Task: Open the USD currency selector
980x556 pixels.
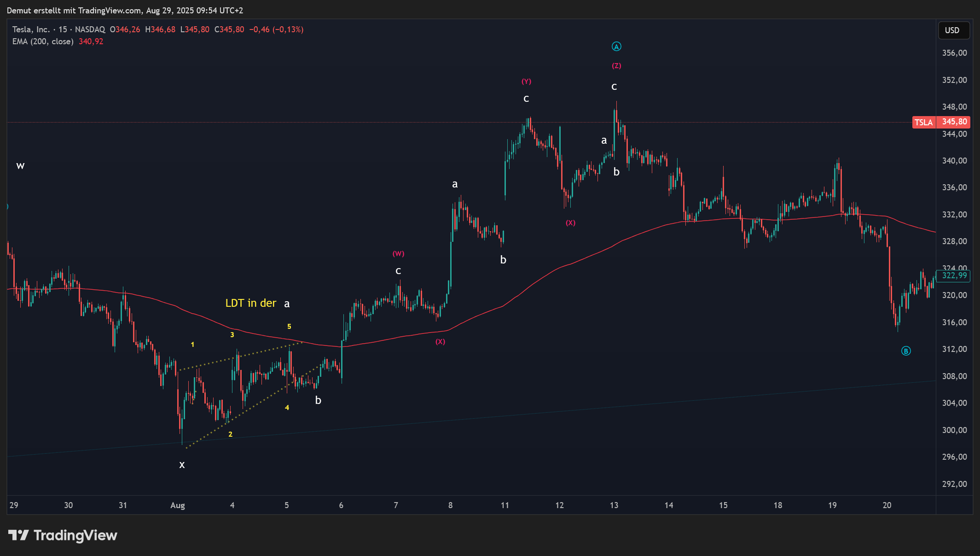Action: [x=952, y=30]
